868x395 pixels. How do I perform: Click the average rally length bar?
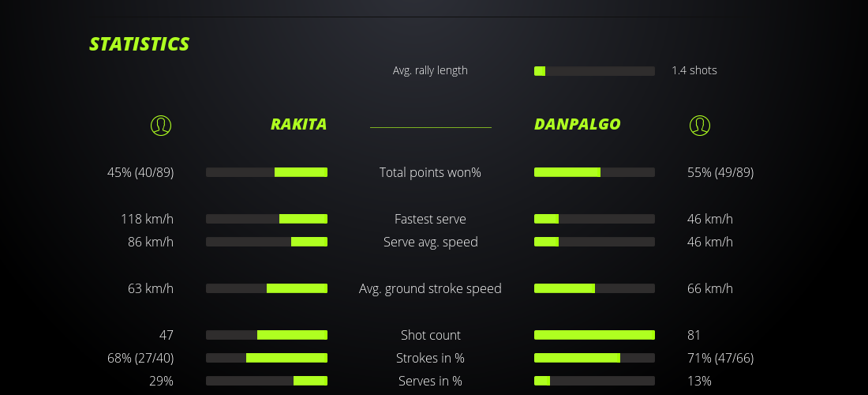click(594, 71)
